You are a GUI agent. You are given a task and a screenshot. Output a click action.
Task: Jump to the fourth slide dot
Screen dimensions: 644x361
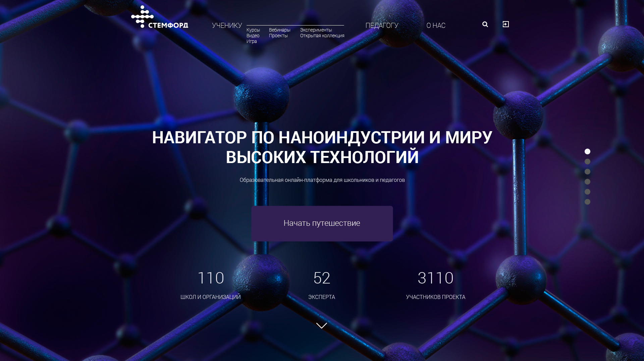(x=587, y=182)
